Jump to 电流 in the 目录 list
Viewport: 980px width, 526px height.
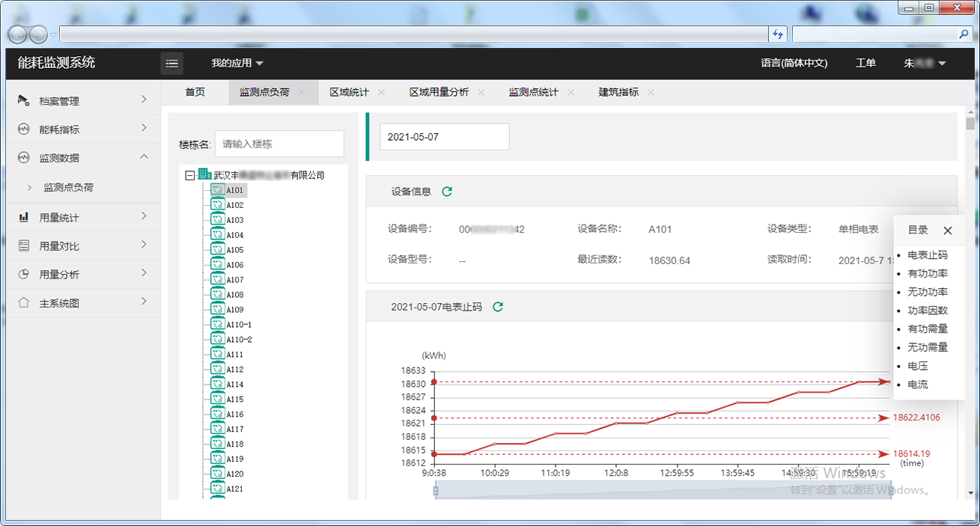918,384
